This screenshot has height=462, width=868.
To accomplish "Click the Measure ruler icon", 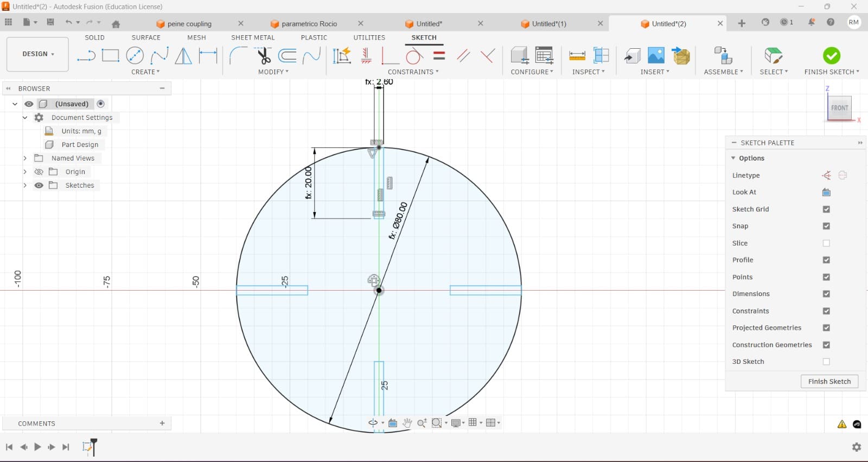I will [x=577, y=55].
